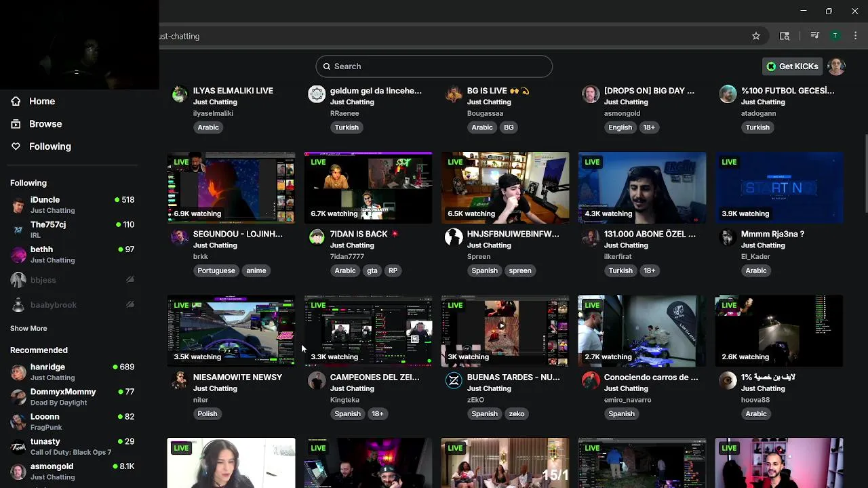Screen dimensions: 868x488
Task: Open the brkk stream thumbnail
Action: tap(231, 188)
